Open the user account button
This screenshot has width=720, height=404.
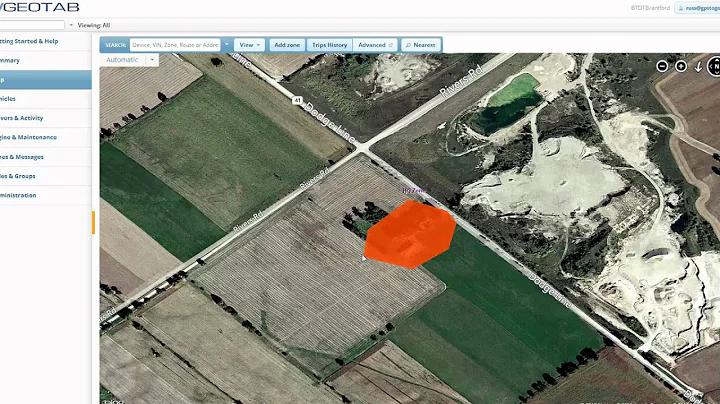click(x=697, y=8)
